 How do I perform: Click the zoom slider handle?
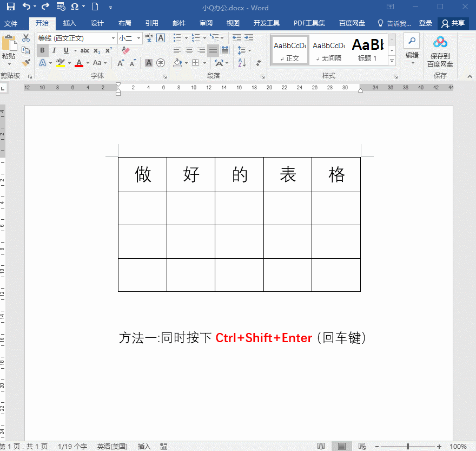coord(408,446)
